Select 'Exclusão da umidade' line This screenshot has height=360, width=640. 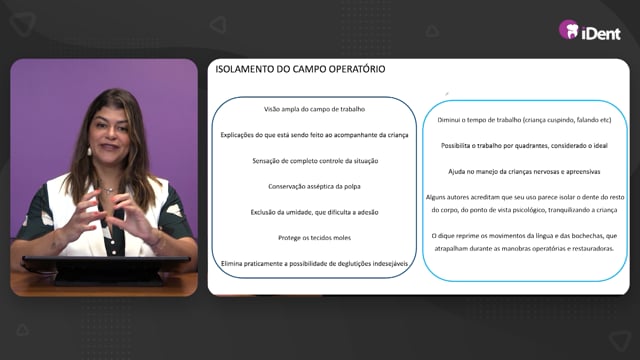pyautogui.click(x=314, y=212)
